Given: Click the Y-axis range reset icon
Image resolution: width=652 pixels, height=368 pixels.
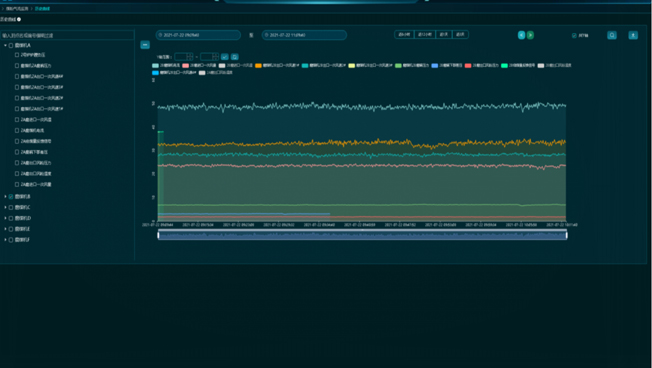Looking at the screenshot, I should pos(235,57).
